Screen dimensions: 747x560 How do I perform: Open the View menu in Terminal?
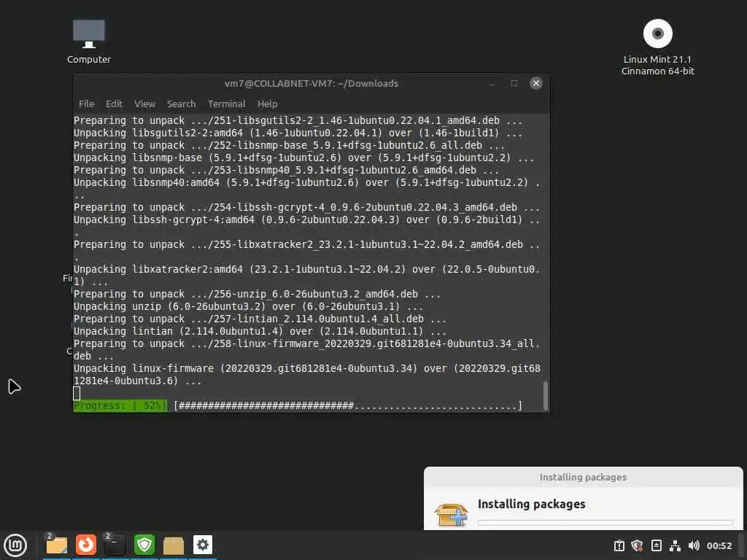point(144,104)
